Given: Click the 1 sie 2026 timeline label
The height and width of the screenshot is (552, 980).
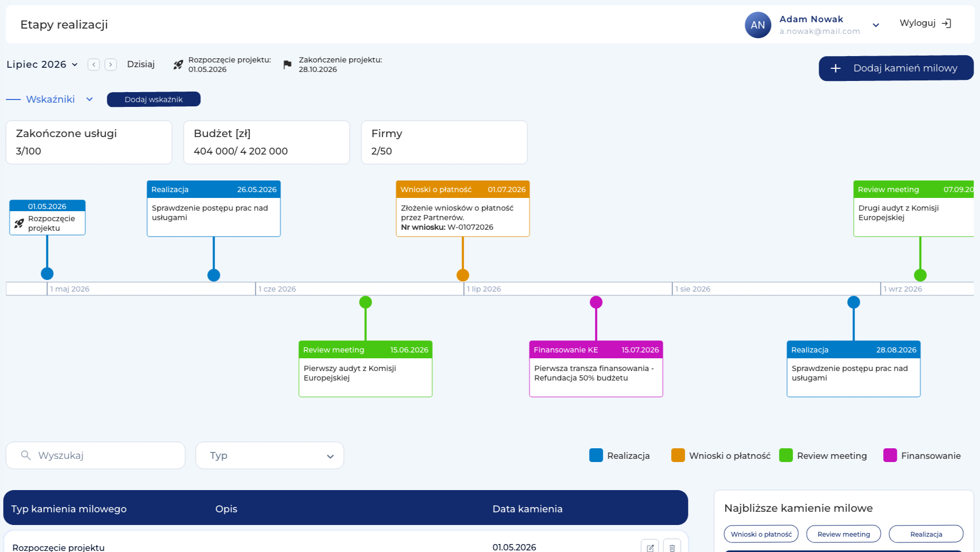Looking at the screenshot, I should (x=693, y=289).
